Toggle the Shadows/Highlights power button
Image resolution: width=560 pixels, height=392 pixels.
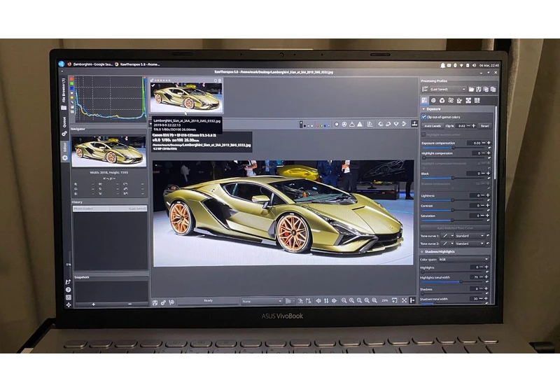pyautogui.click(x=422, y=252)
